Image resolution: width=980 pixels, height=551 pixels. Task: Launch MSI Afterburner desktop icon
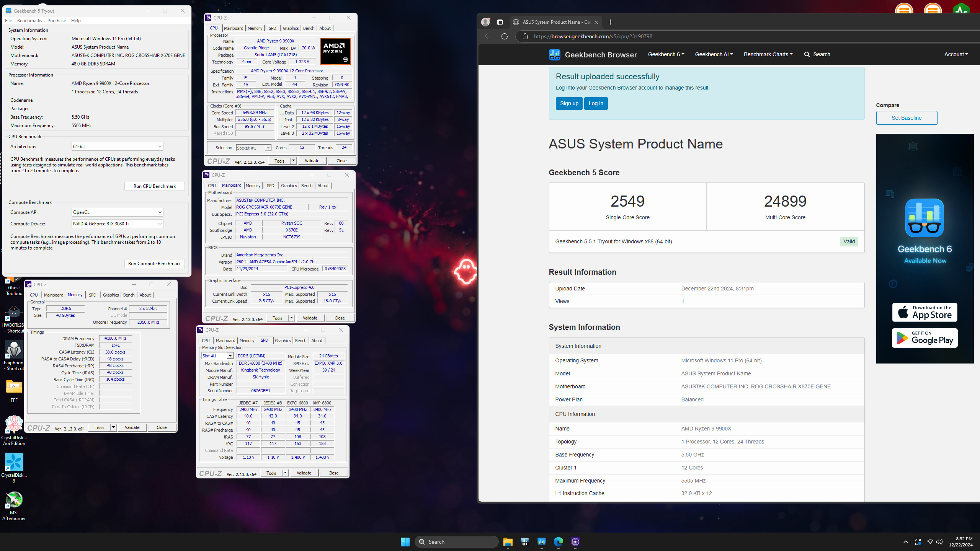[x=14, y=506]
